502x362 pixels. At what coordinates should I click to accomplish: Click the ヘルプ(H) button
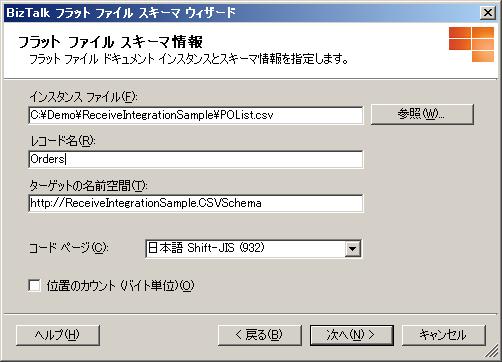point(58,335)
